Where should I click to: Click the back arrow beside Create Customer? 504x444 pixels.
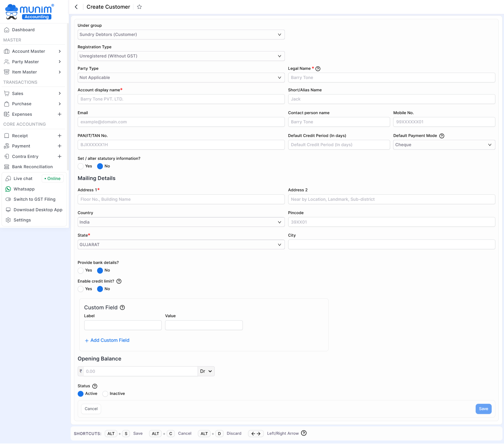tap(76, 7)
